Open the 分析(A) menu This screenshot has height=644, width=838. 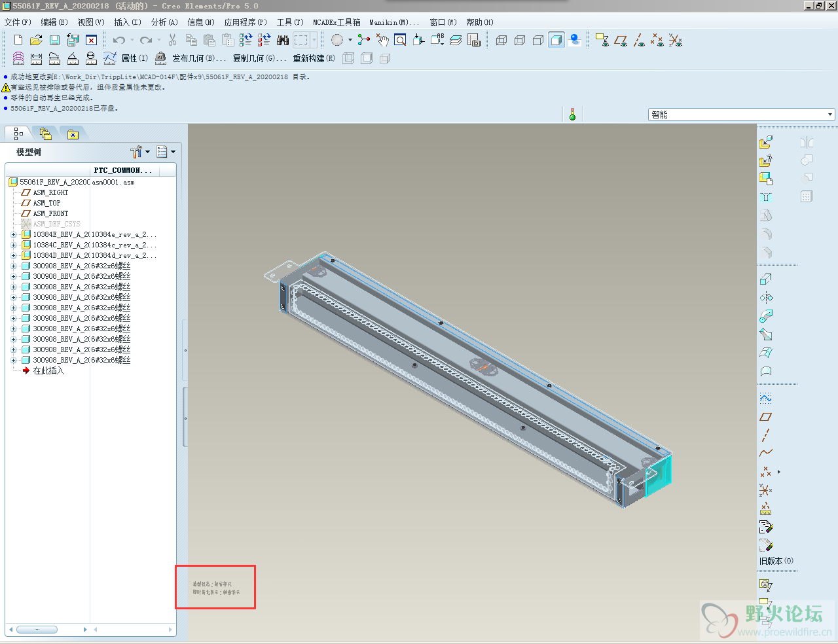(164, 22)
